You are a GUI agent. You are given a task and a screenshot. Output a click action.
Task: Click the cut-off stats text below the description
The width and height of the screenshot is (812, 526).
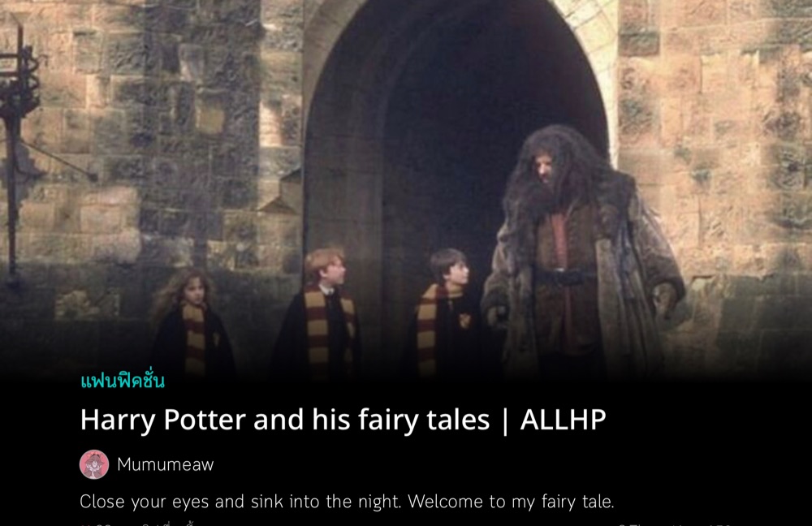tap(137, 523)
